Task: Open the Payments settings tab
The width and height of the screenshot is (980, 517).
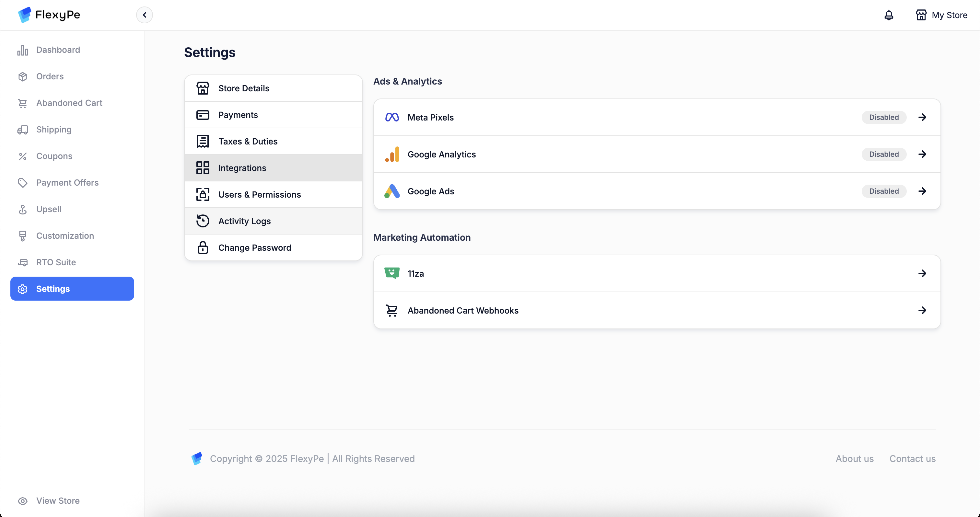Action: click(x=238, y=115)
